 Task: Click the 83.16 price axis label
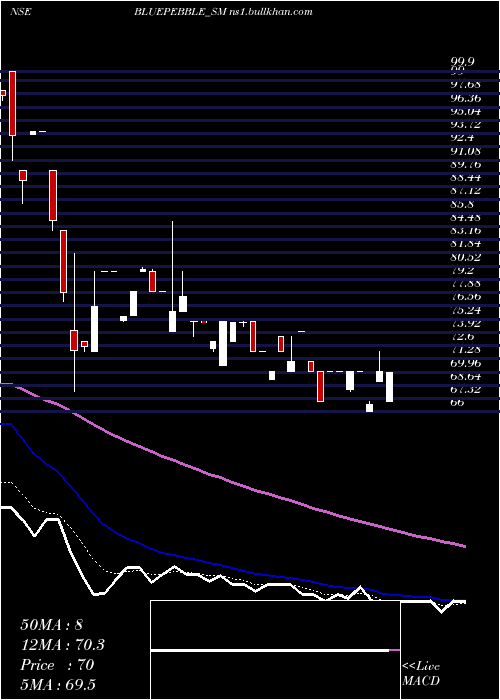point(466,230)
